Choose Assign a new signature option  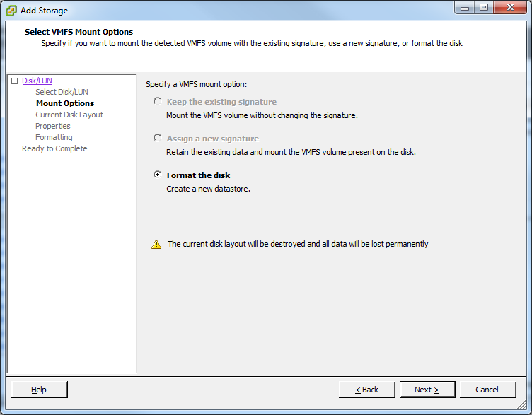(x=157, y=139)
